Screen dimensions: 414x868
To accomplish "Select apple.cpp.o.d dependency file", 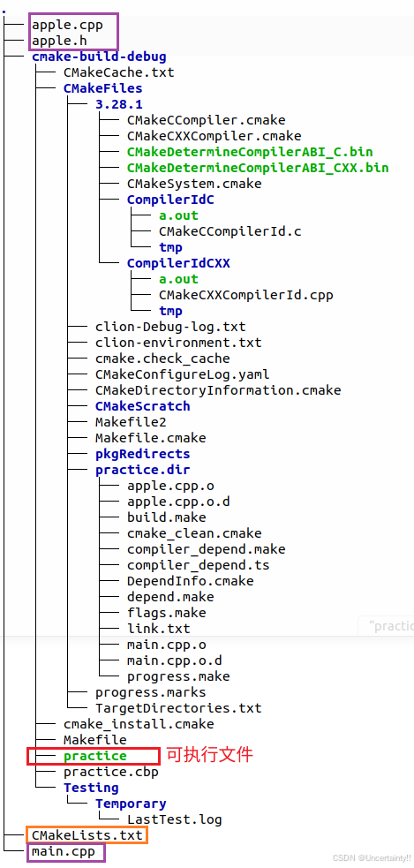I will point(178,502).
